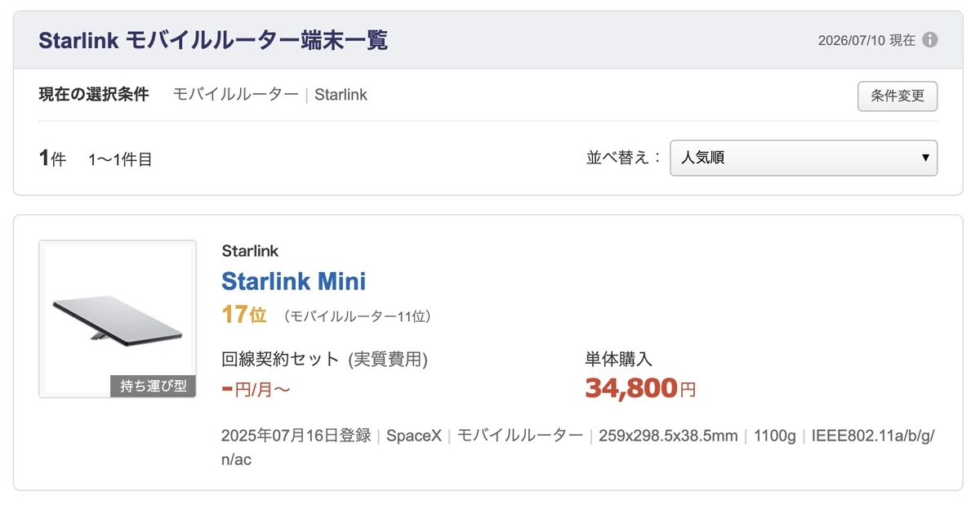Click the 条件変更 button
The image size is (980, 510).
[898, 96]
